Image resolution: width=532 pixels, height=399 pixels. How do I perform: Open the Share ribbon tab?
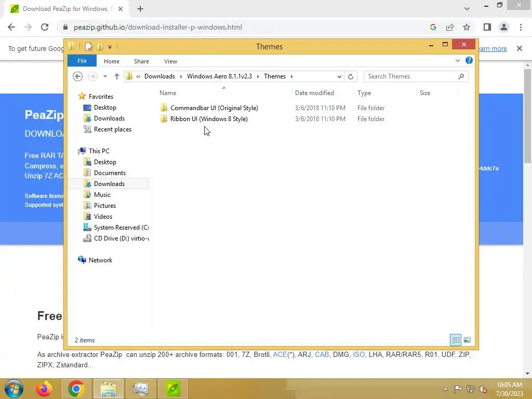click(x=141, y=61)
